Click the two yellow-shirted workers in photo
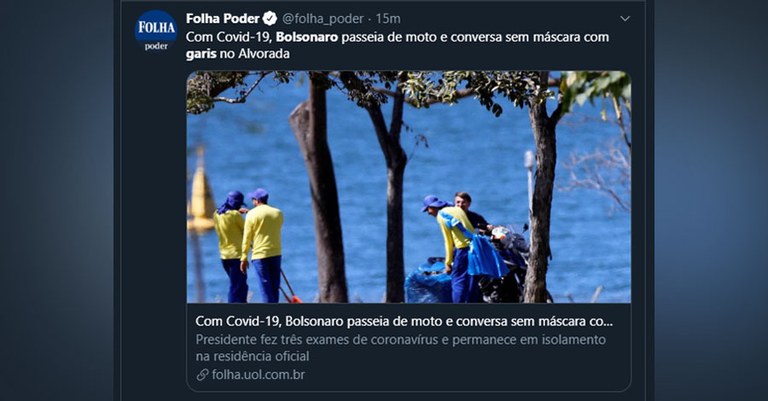This screenshot has height=401, width=768. pyautogui.click(x=249, y=246)
